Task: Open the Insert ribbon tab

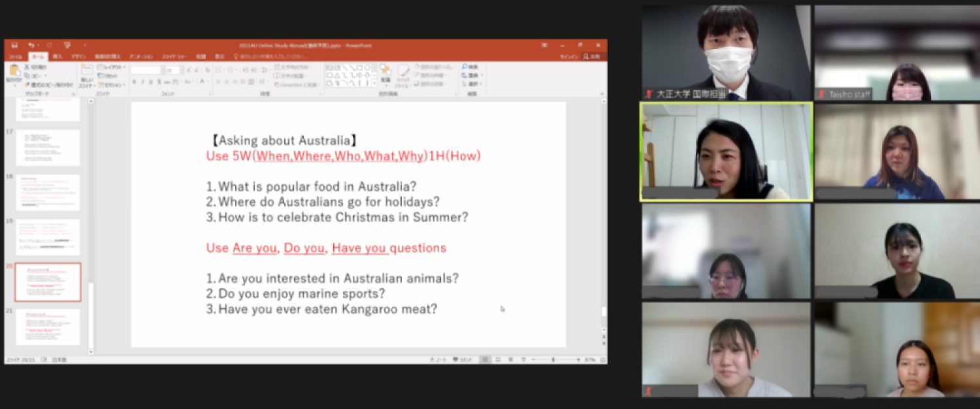Action: (57, 57)
